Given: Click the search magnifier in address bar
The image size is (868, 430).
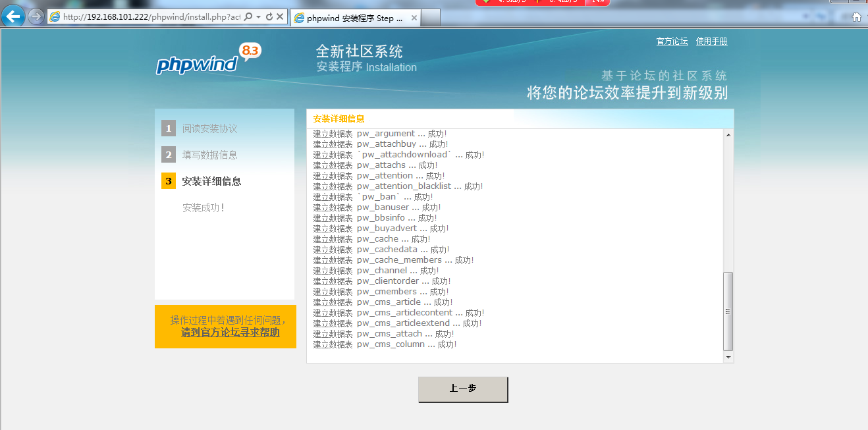Looking at the screenshot, I should pyautogui.click(x=248, y=17).
